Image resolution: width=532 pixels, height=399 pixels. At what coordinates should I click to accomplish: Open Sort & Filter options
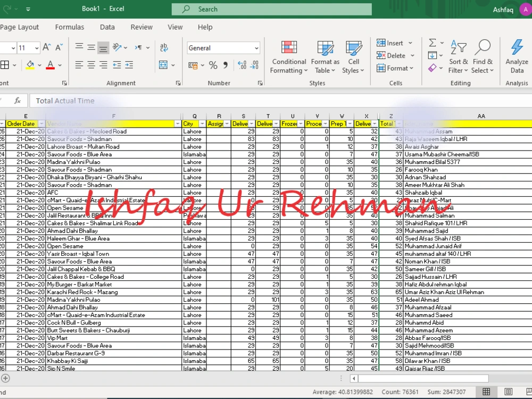point(458,57)
